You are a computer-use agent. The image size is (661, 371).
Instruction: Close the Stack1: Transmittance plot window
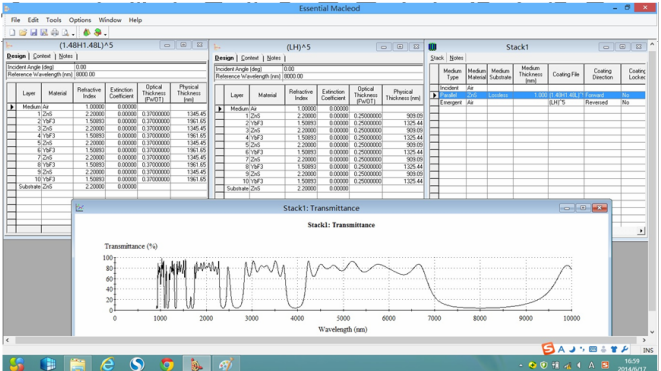(599, 208)
